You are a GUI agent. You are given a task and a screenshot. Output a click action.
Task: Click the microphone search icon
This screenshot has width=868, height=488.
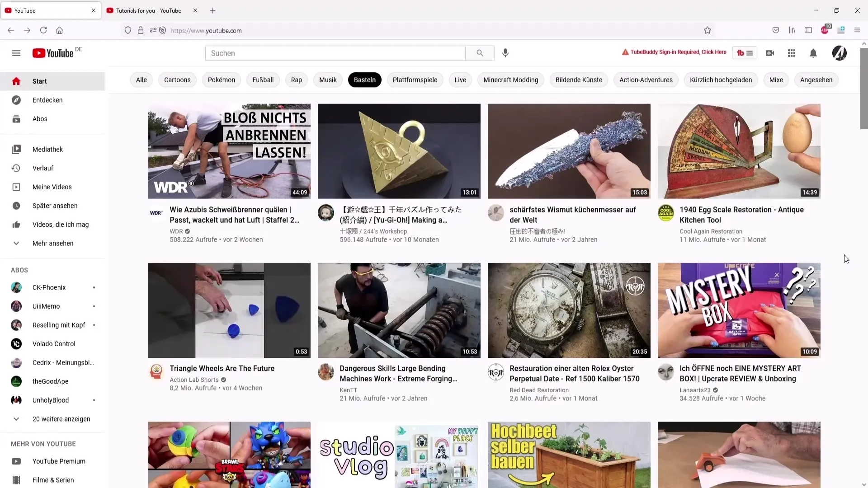pyautogui.click(x=505, y=53)
